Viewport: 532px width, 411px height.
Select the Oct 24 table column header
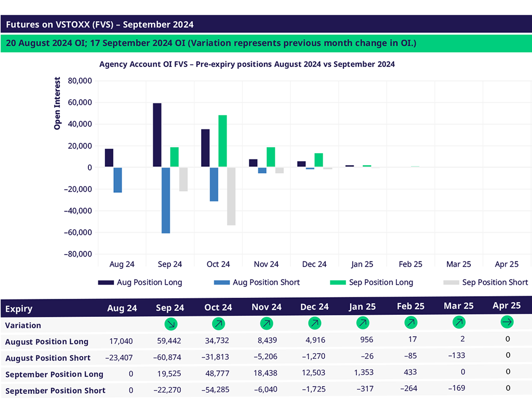point(218,308)
